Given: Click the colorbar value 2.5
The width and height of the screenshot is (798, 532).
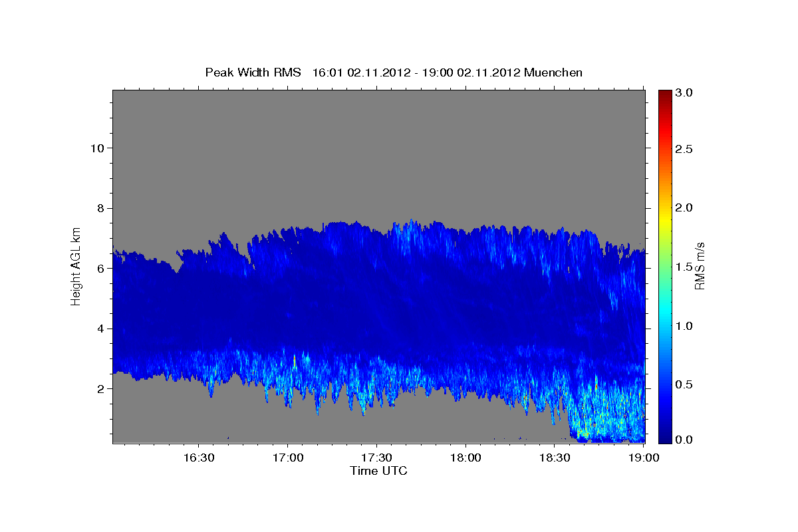Looking at the screenshot, I should click(684, 150).
